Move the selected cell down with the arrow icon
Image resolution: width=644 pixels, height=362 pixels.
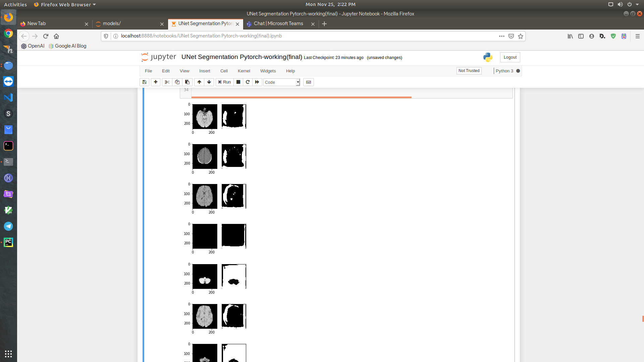209,82
